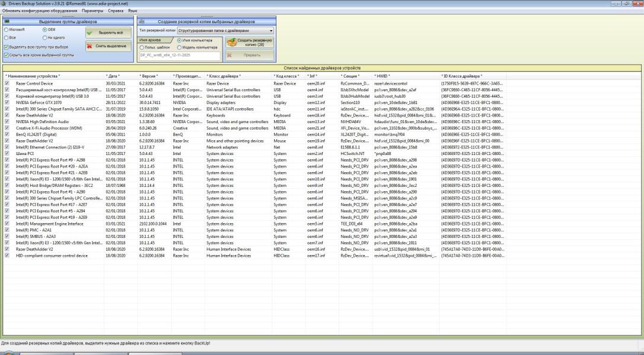
Task: Uncheck the NVIDIA GeForce GTX 1070 driver
Action: pyautogui.click(x=7, y=102)
